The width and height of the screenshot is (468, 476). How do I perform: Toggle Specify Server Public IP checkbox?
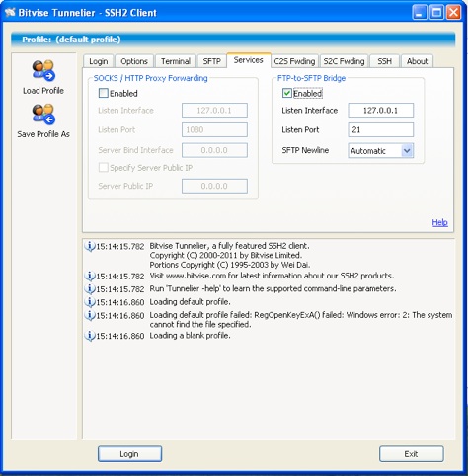click(x=104, y=168)
